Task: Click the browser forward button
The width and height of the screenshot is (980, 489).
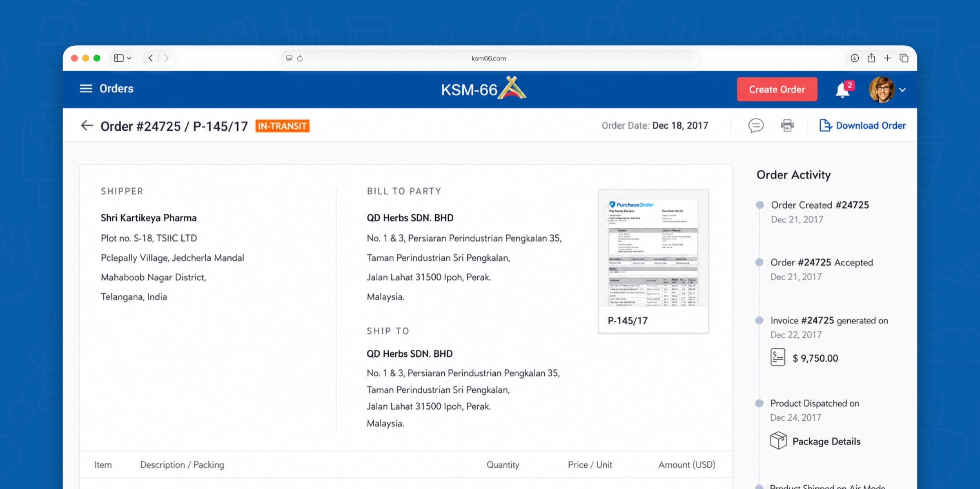Action: [x=166, y=58]
